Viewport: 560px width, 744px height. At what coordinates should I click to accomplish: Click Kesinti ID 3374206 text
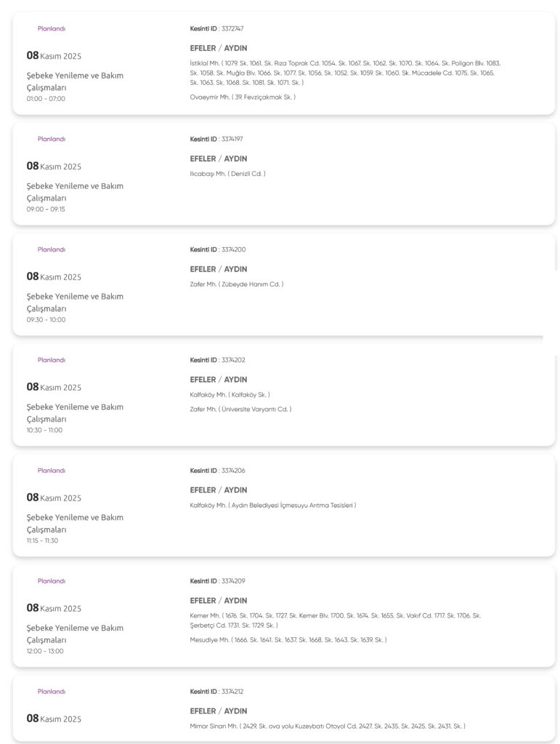coord(218,471)
